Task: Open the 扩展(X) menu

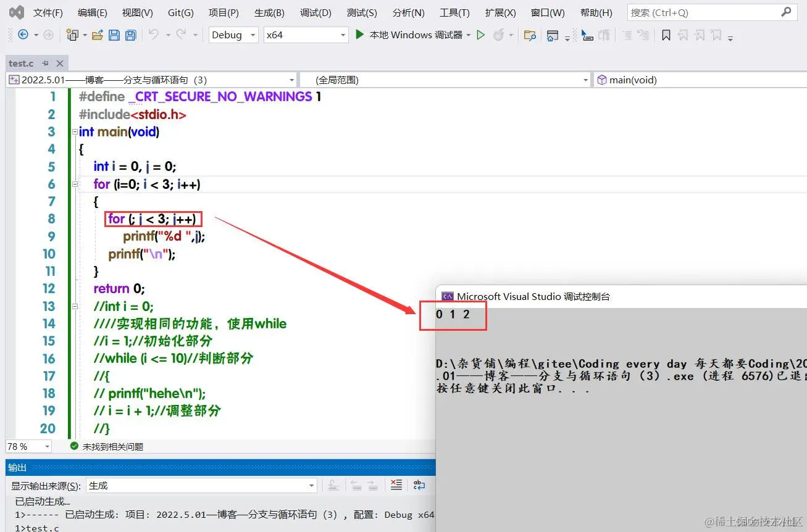Action: point(500,12)
